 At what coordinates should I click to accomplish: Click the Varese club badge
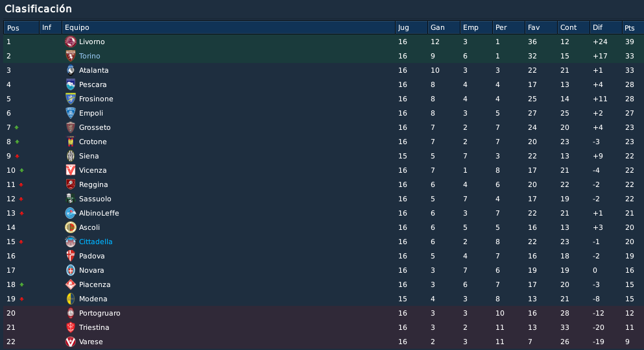point(71,342)
